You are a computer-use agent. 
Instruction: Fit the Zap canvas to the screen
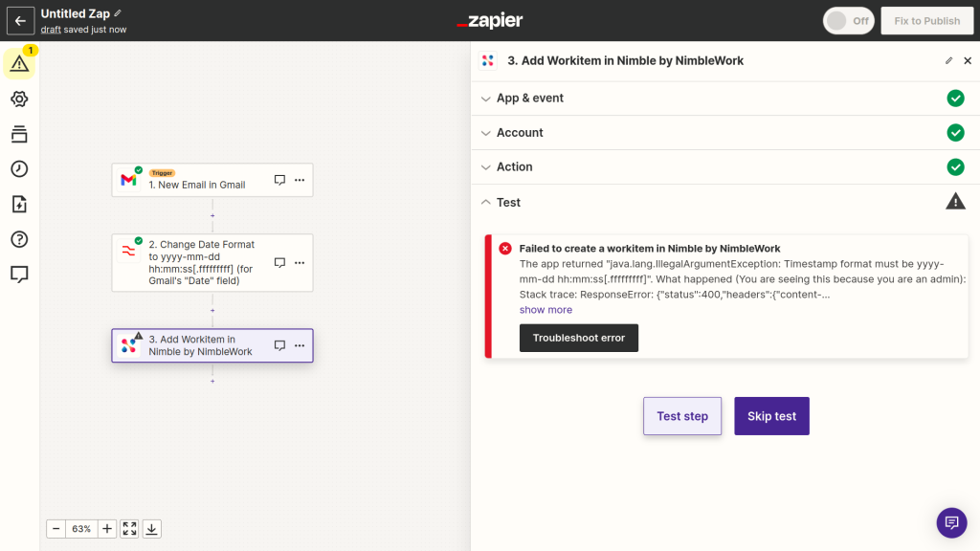pyautogui.click(x=129, y=528)
